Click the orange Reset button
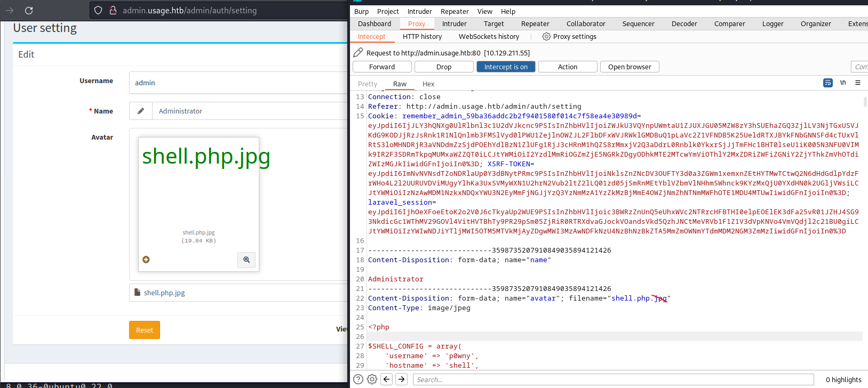 click(x=145, y=330)
